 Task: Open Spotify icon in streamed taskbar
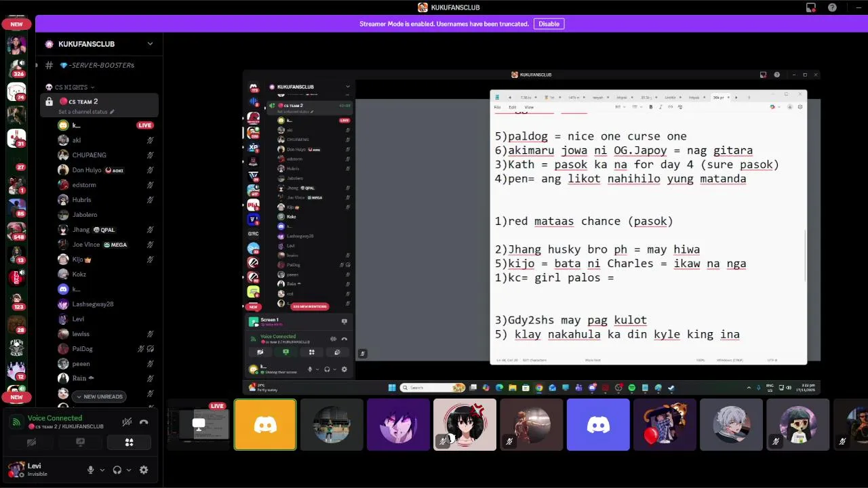631,388
